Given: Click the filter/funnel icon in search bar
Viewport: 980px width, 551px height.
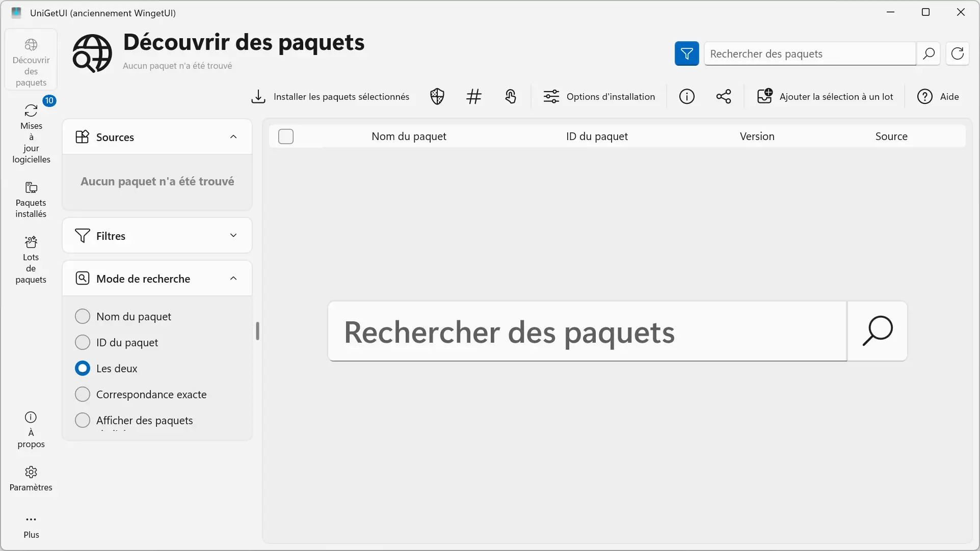Looking at the screenshot, I should point(687,53).
